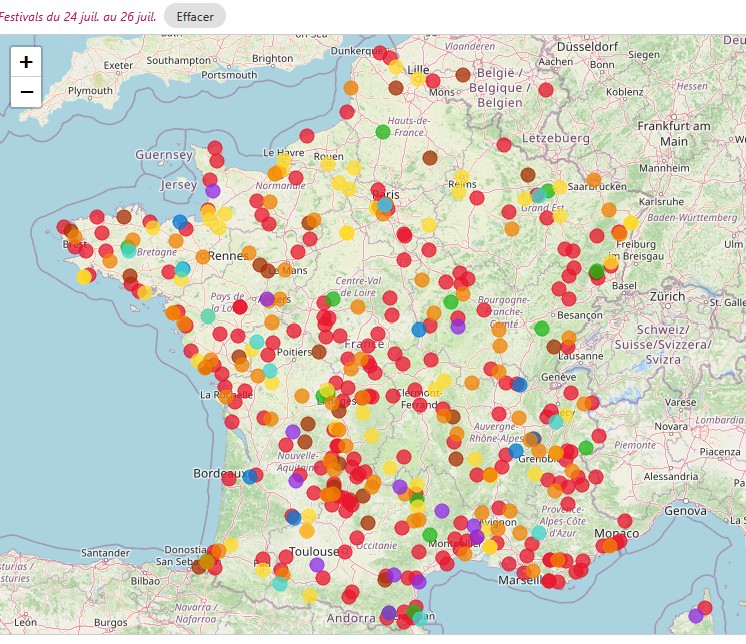Zoom in with the plus button
This screenshot has width=746, height=644.
coord(26,62)
